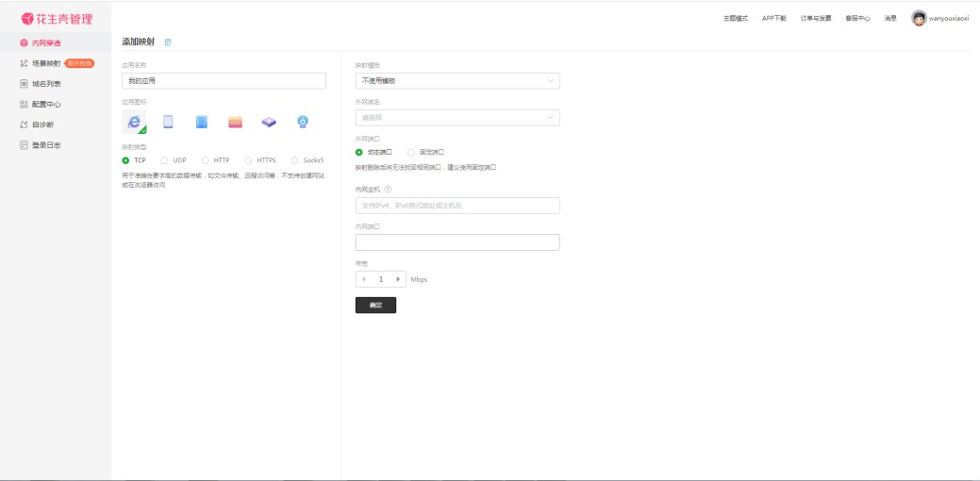Screen dimensions: 980x481
Task: Select the Internet Explorer application icon
Action: click(134, 122)
